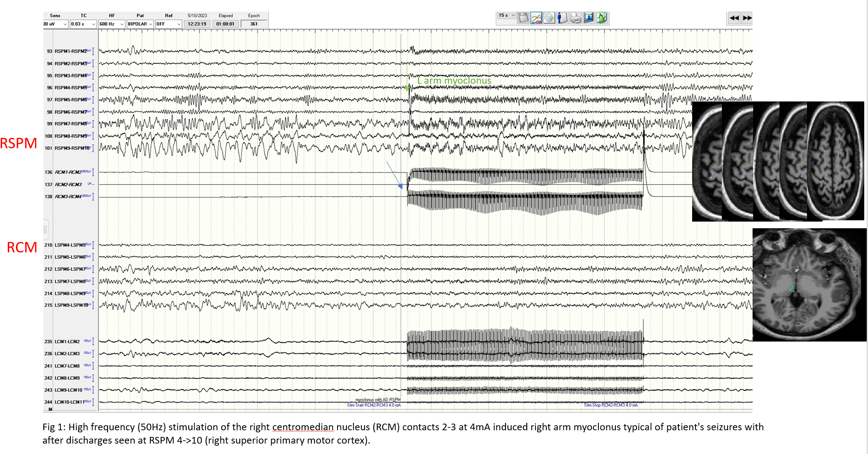Expand the HF 600 Hz dropdown
Viewport: 868px width, 454px height.
[122, 24]
